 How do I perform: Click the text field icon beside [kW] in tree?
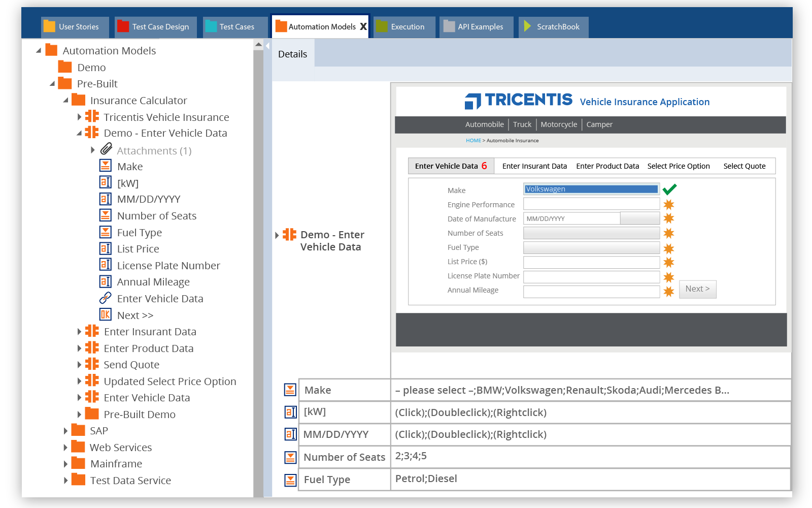click(x=106, y=182)
